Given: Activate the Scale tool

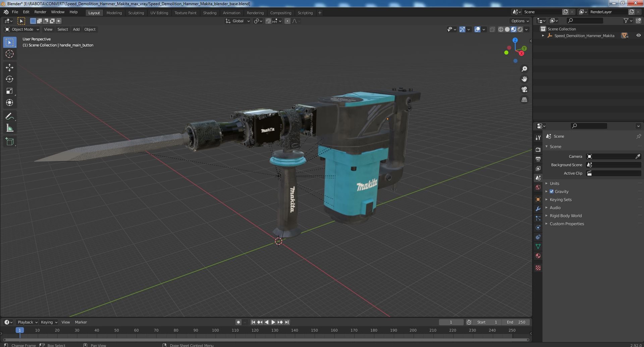Looking at the screenshot, I should coord(9,91).
